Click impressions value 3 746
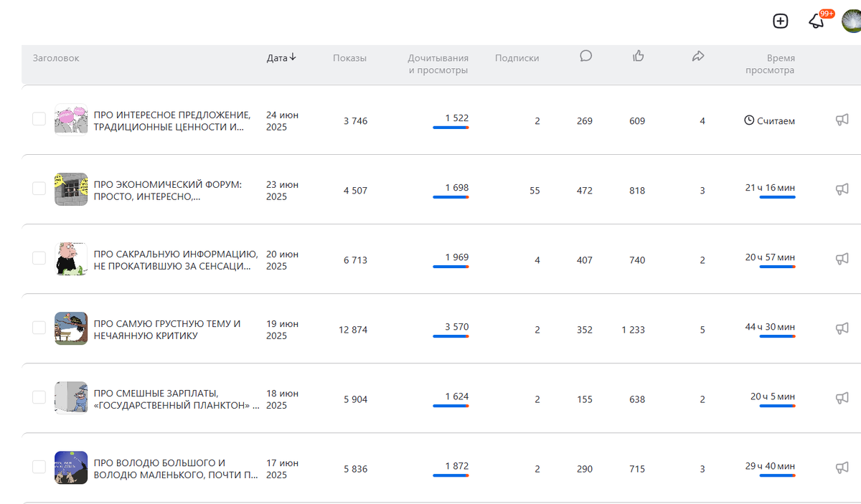The image size is (861, 504). tap(355, 121)
